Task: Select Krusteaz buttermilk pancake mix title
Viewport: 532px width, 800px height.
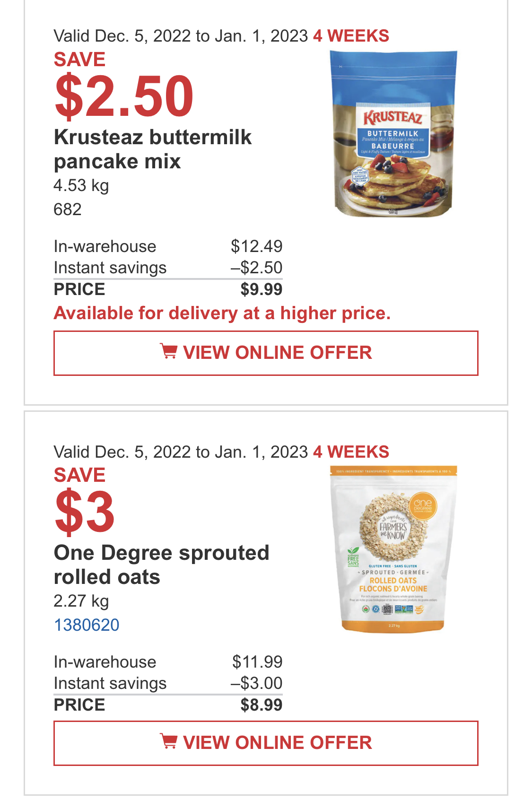Action: [x=153, y=149]
